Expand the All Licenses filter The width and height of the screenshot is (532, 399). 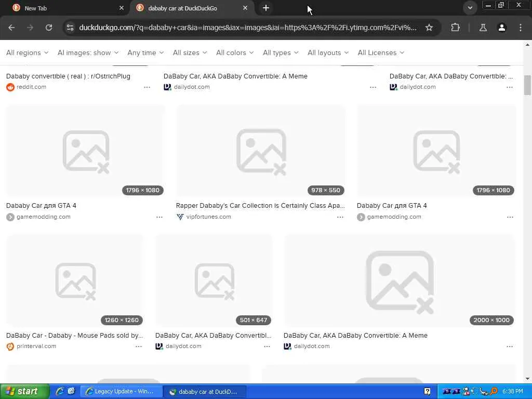pyautogui.click(x=381, y=52)
